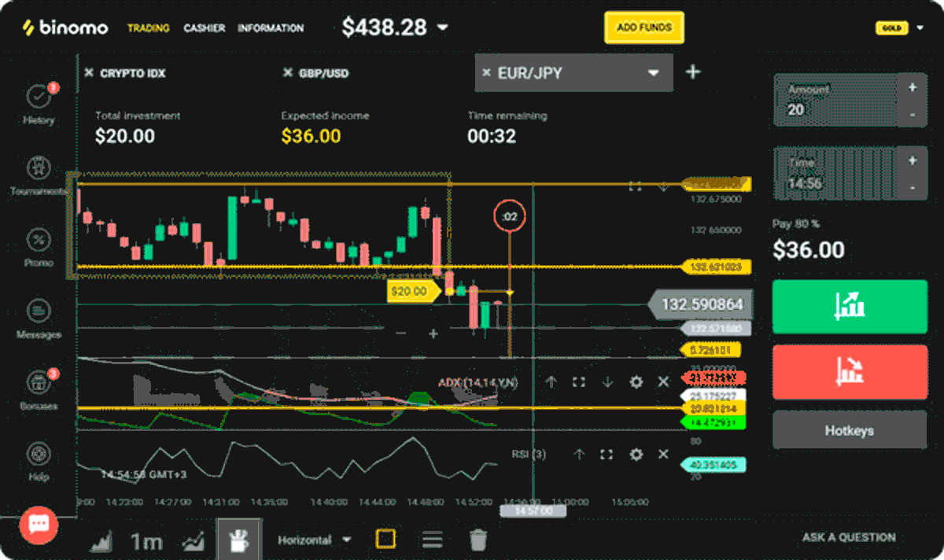Click the :02 countdown circle marker

coord(510,216)
